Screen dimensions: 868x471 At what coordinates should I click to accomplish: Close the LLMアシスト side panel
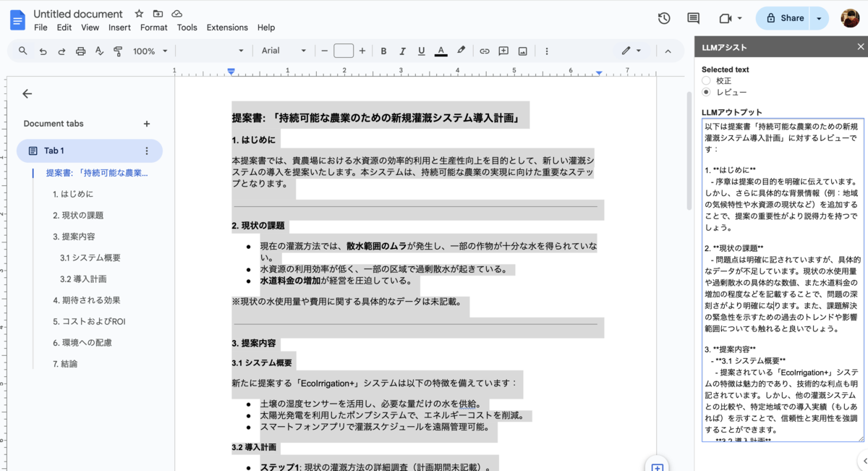(861, 47)
